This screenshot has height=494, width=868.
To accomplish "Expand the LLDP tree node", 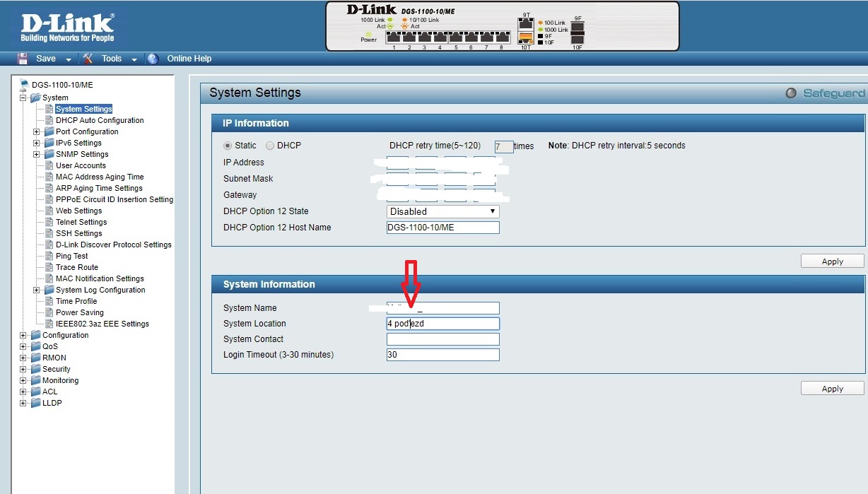I will (23, 403).
